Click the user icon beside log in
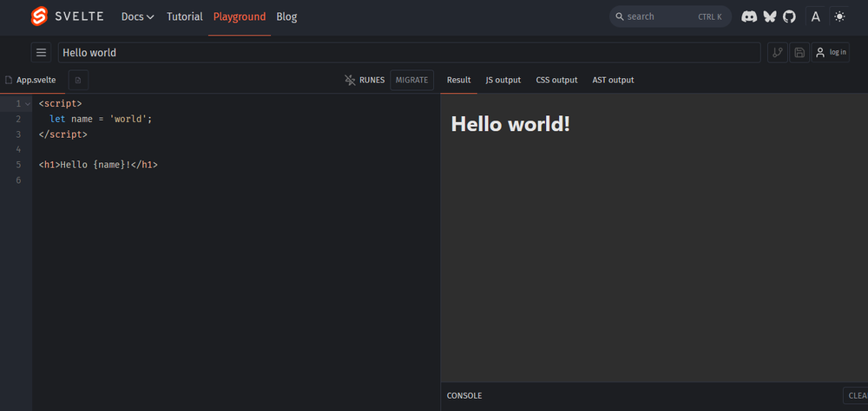Viewport: 868px width, 411px height. (820, 53)
